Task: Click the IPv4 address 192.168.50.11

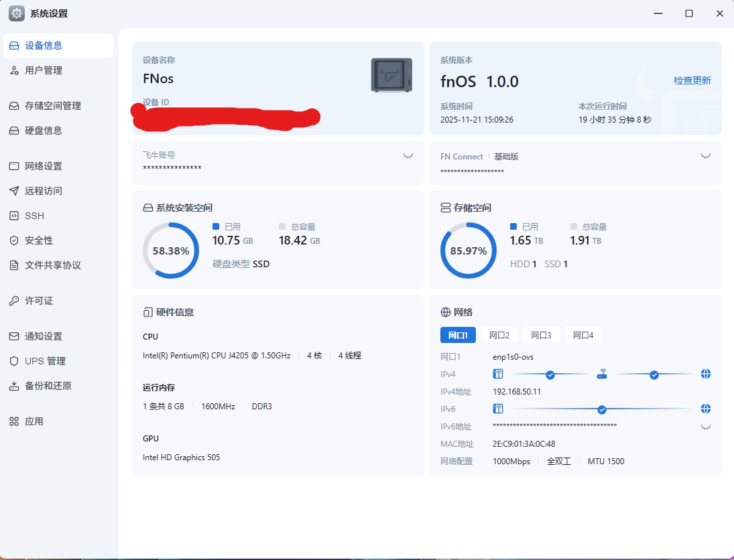Action: tap(517, 392)
